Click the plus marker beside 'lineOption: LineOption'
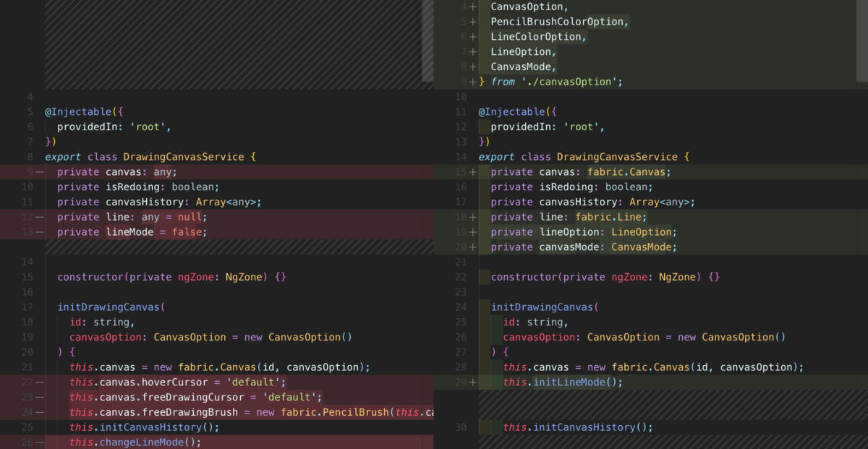868x449 pixels. point(473,232)
